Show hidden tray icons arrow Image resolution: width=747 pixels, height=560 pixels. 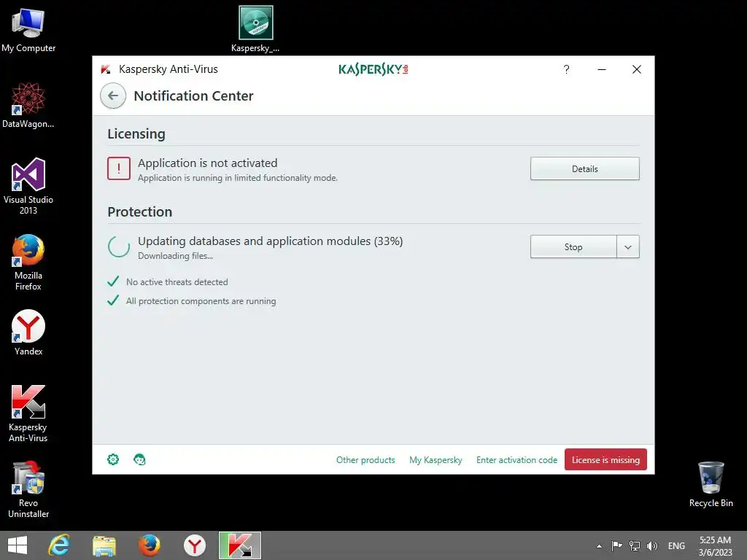(599, 546)
